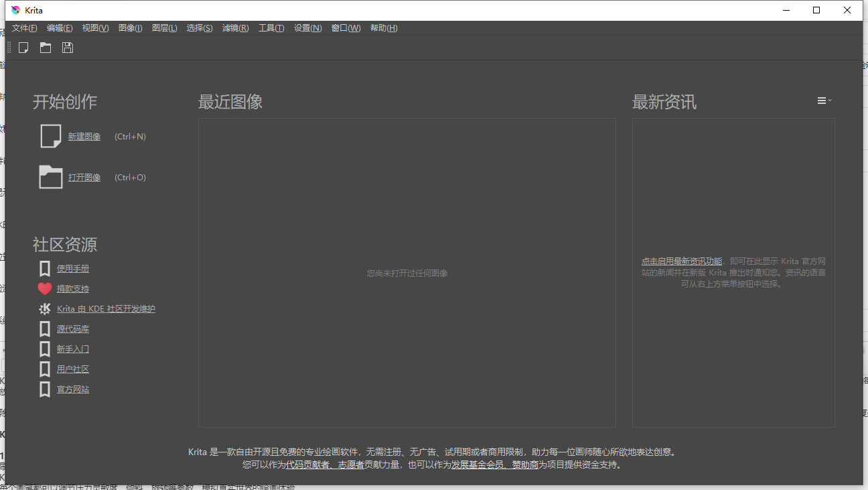Click the large new image page icon
868x490 pixels.
[x=51, y=136]
